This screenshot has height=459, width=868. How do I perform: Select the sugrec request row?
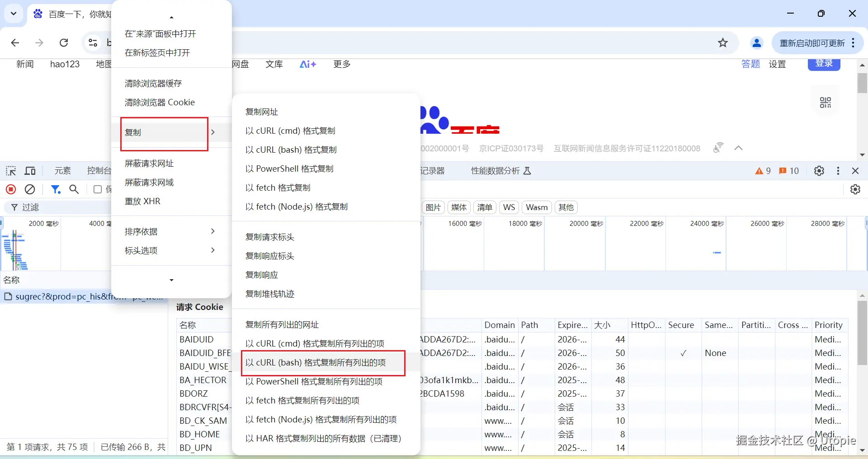click(x=84, y=297)
